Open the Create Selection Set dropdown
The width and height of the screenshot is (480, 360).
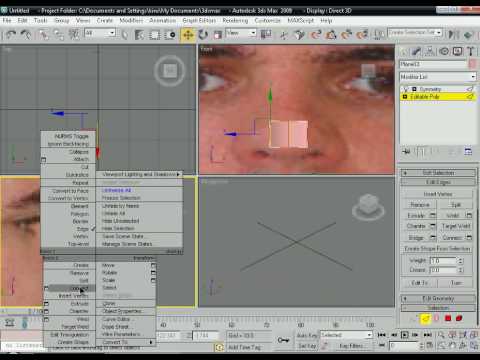(x=415, y=33)
